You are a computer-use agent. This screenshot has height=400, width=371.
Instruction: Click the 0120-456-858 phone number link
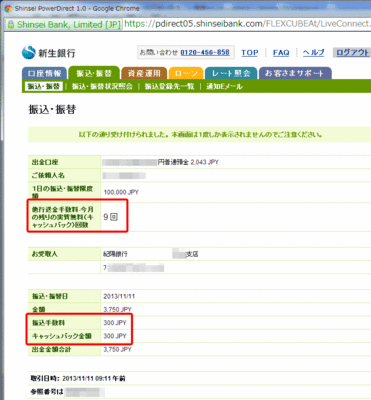(x=205, y=52)
